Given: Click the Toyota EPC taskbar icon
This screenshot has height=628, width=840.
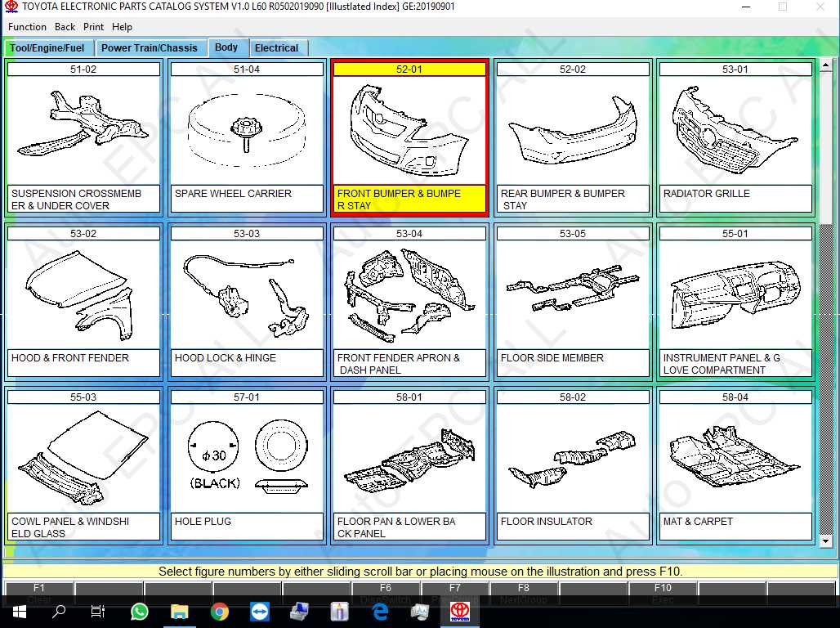Looking at the screenshot, I should 460,612.
